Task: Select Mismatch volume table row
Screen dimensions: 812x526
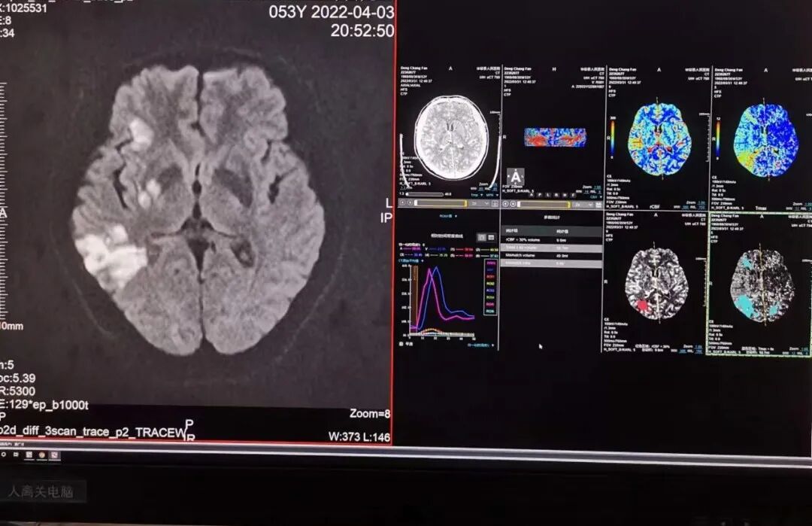Action: (551, 256)
